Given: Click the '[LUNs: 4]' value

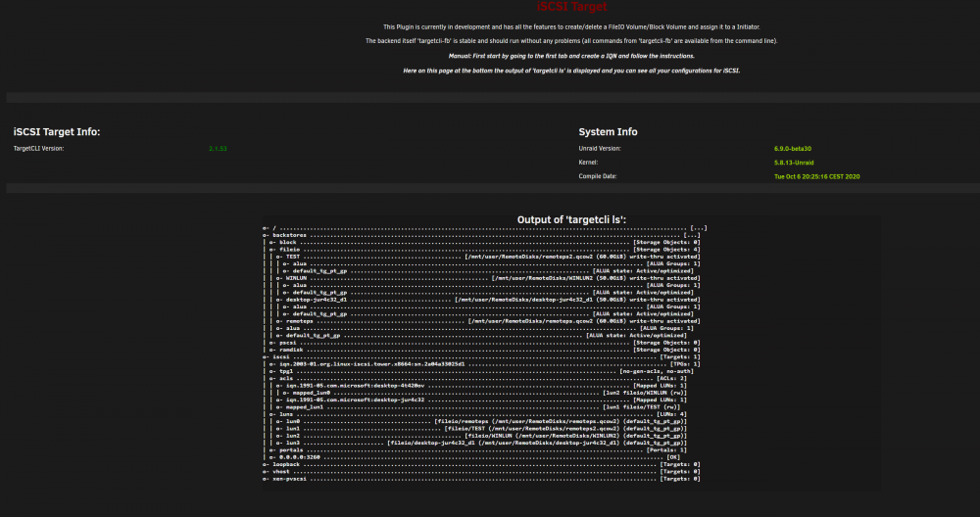Looking at the screenshot, I should coord(672,414).
